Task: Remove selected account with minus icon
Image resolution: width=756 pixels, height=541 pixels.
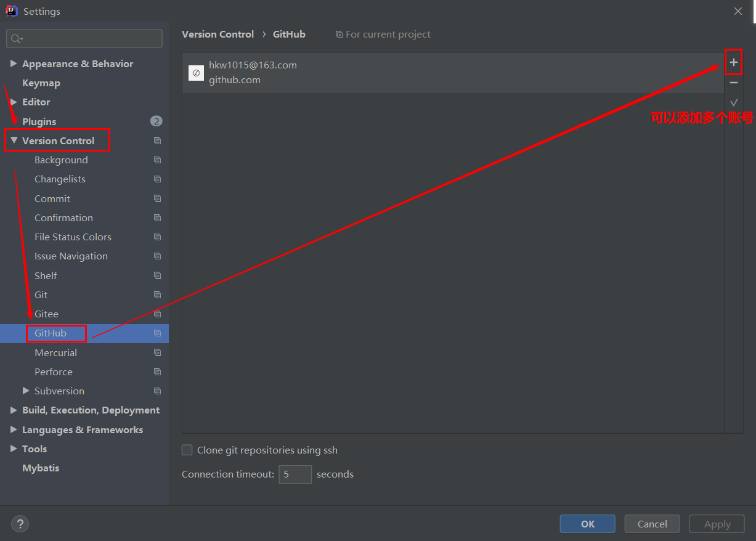Action: pos(733,83)
